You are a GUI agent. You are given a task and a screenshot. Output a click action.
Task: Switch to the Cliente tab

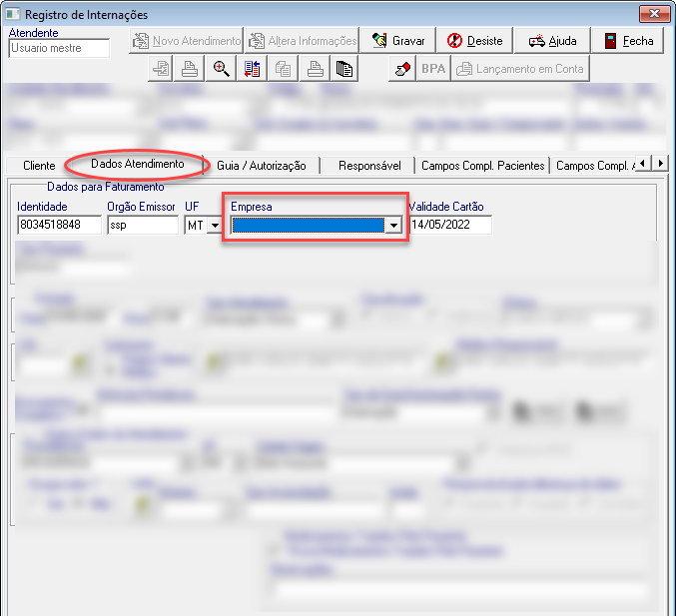39,166
